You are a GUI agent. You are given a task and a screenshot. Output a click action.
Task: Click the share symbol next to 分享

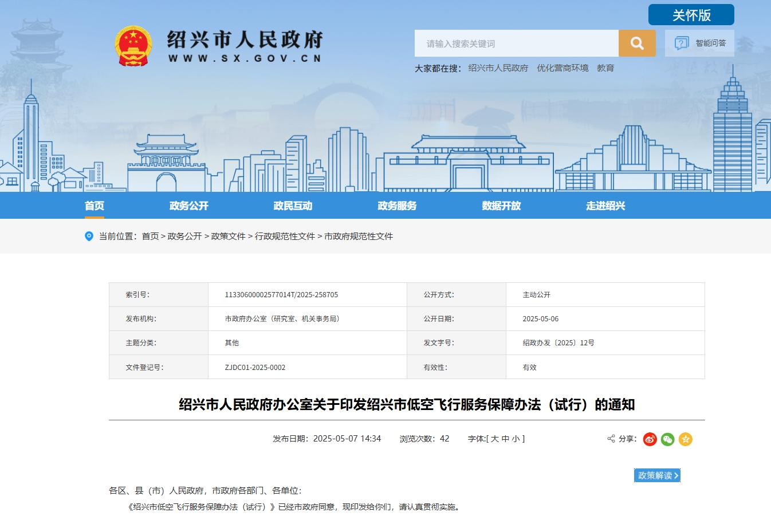[x=611, y=439]
